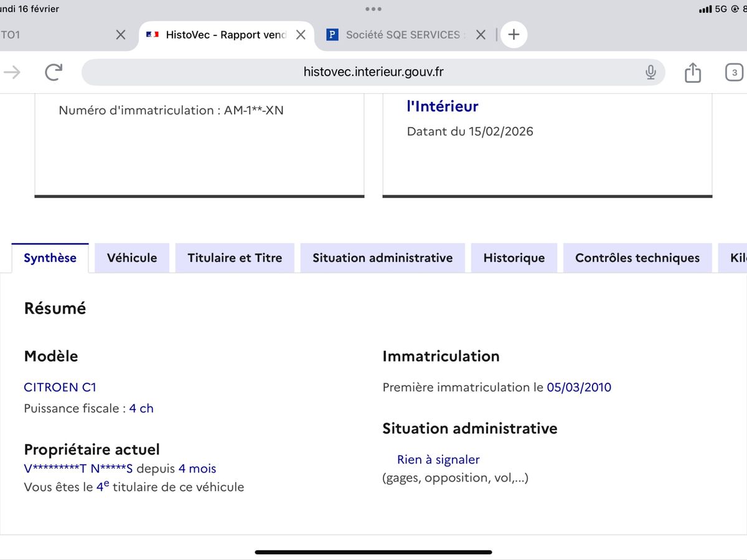Viewport: 747px width, 560px height.
Task: Go to the Historique tab
Action: 514,258
